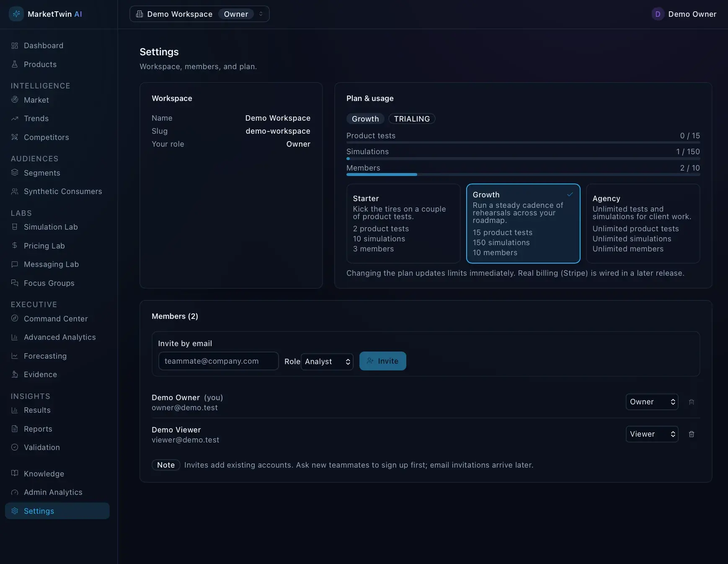Click the Demo Owner avatar circle

click(x=658, y=14)
